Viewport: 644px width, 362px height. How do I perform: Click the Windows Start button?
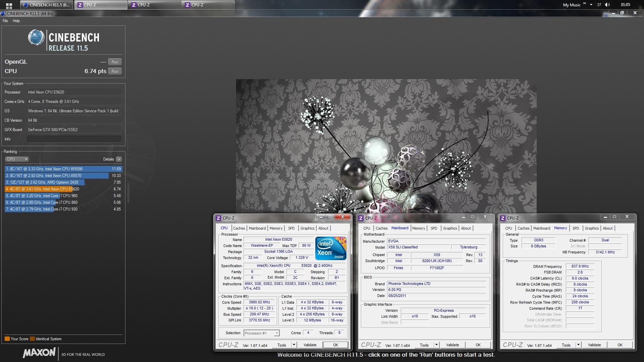pos(9,5)
